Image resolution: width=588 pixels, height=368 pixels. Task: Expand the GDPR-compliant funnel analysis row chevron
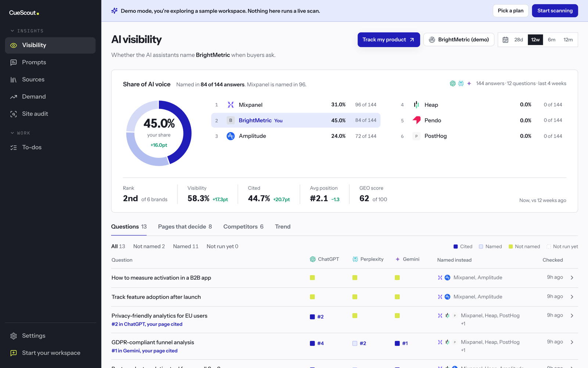[572, 342]
